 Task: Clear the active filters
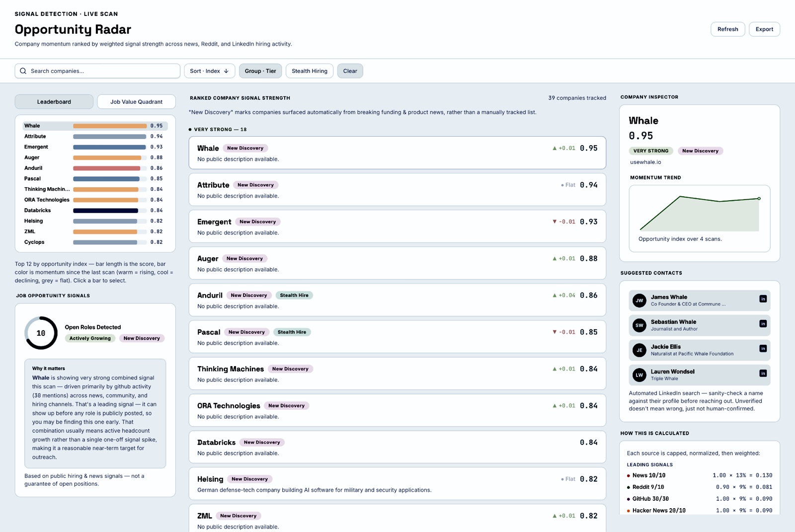(350, 71)
